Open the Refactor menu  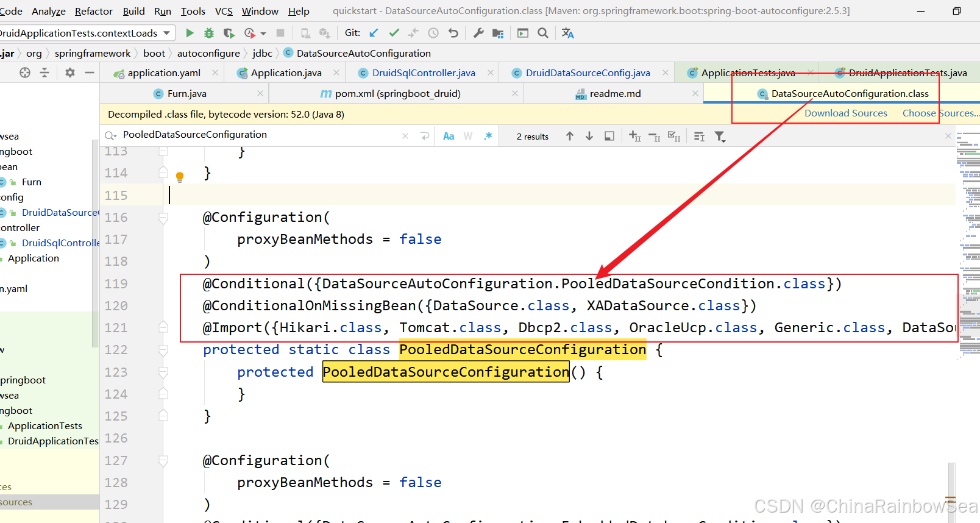(93, 11)
